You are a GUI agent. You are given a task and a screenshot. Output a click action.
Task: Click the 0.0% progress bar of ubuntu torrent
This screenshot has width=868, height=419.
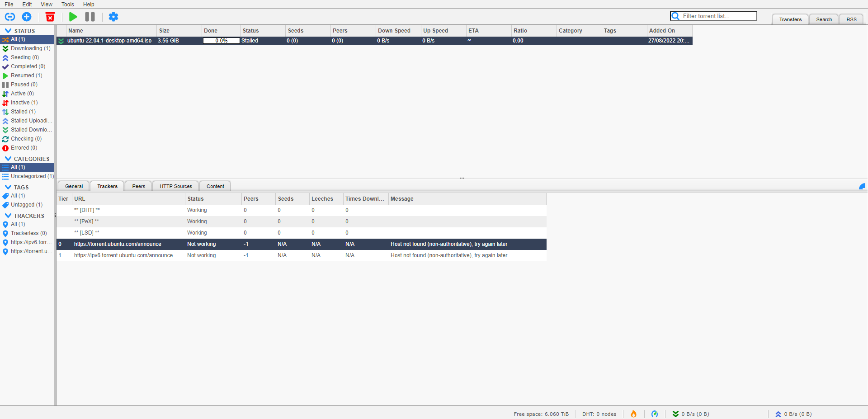(221, 41)
